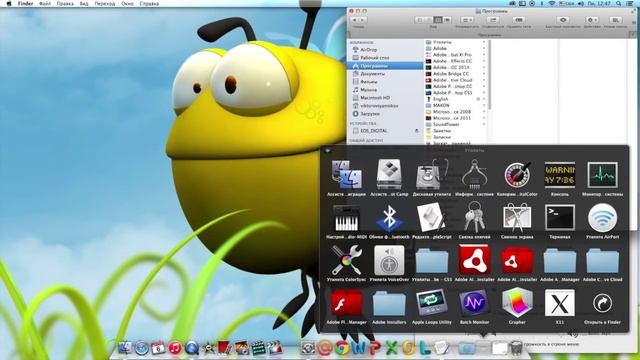Open Grab screenshot tool (Снимок экрана)
This screenshot has width=640, height=360.
click(x=517, y=218)
